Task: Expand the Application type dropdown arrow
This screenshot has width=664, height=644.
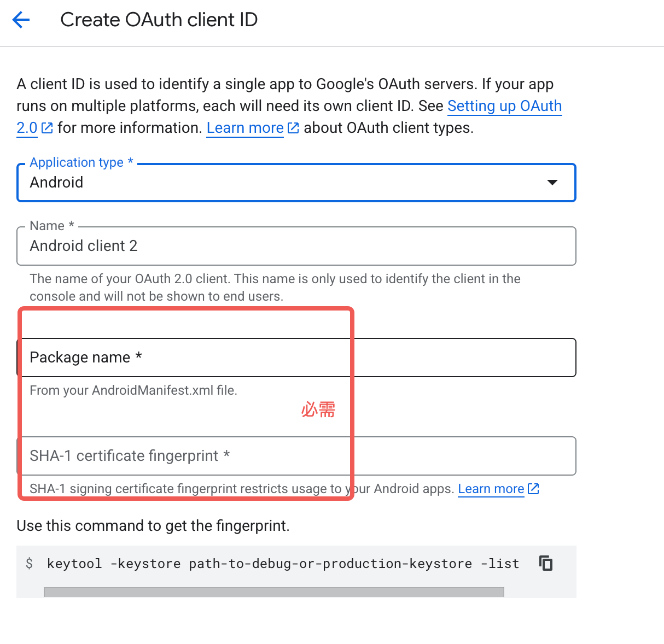Action: [552, 183]
